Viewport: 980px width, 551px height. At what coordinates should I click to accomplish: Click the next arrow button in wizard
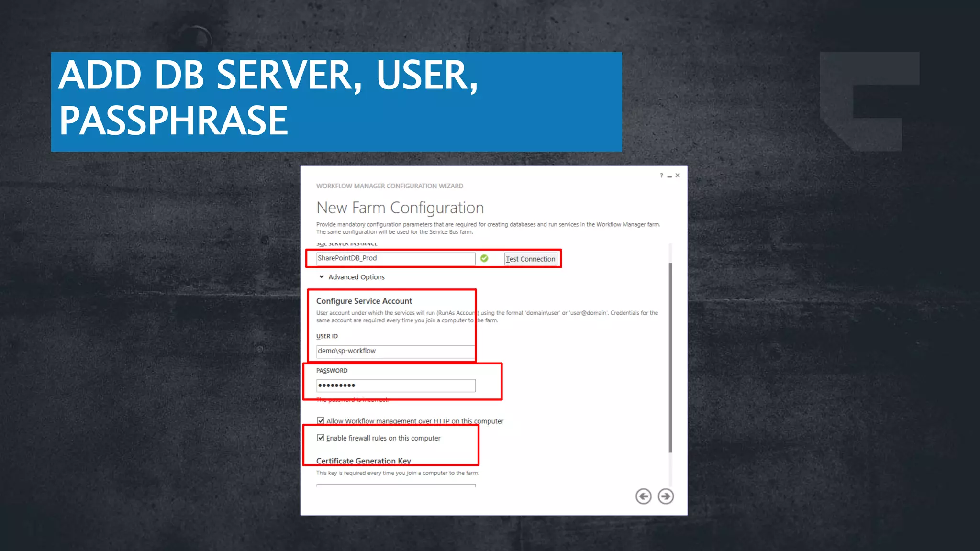pyautogui.click(x=666, y=496)
